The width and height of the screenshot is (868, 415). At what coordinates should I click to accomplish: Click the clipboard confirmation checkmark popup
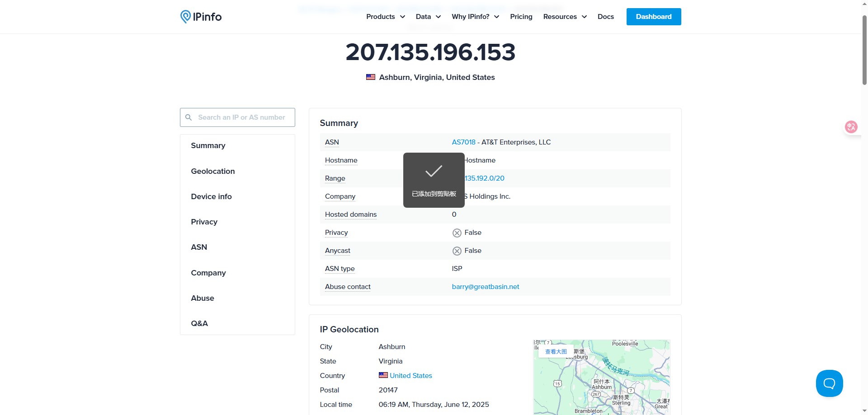tap(434, 180)
